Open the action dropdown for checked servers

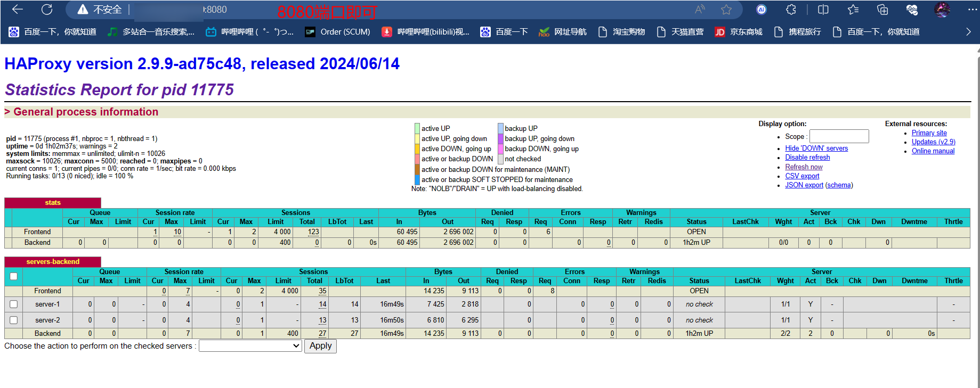click(250, 346)
